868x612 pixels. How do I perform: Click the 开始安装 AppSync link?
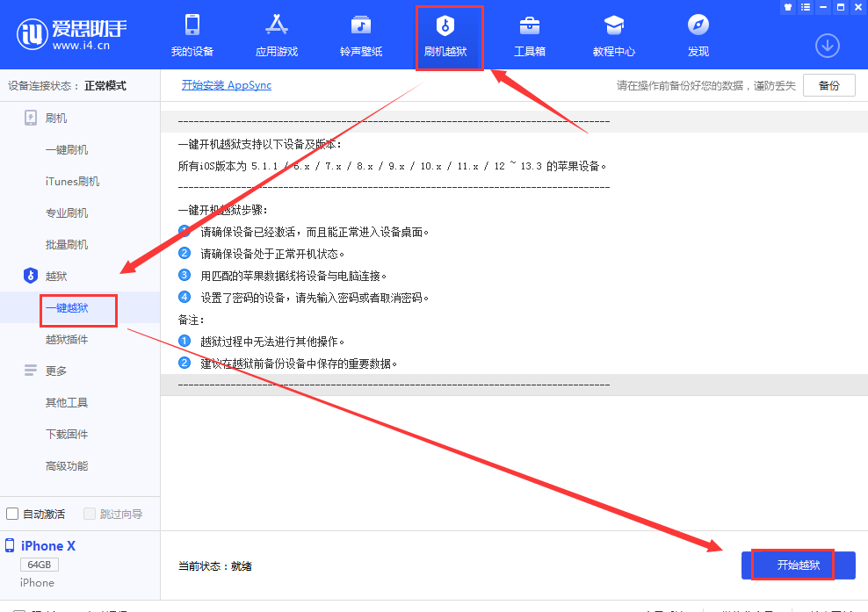[227, 85]
